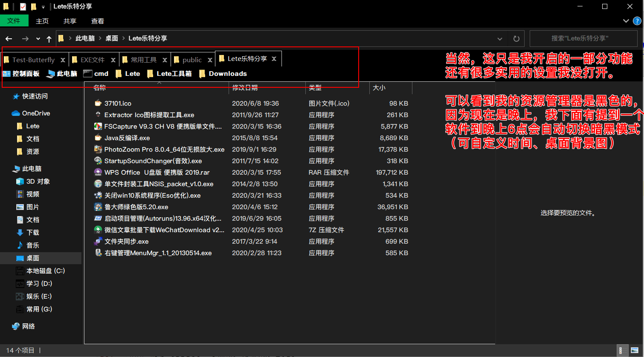Image resolution: width=644 pixels, height=357 pixels.
Task: Open 控制面板 shortcut in bookmarks bar
Action: (x=21, y=74)
